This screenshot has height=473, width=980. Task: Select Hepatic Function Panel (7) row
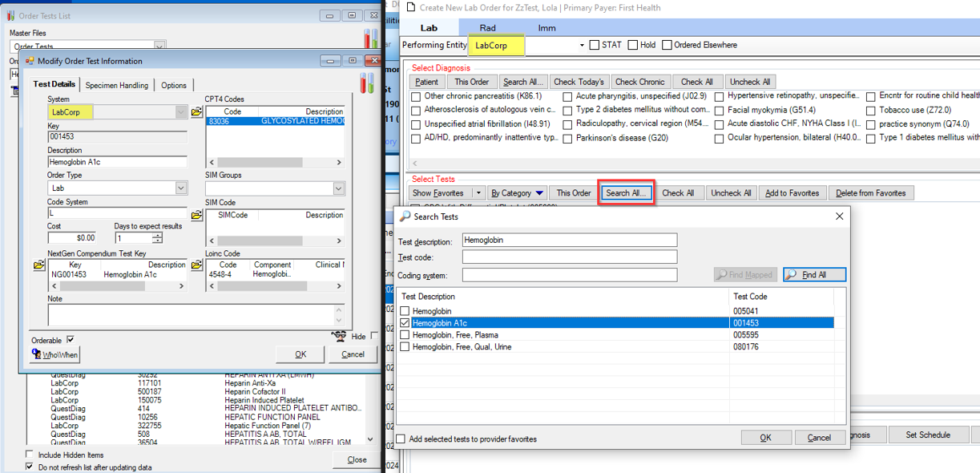point(196,426)
